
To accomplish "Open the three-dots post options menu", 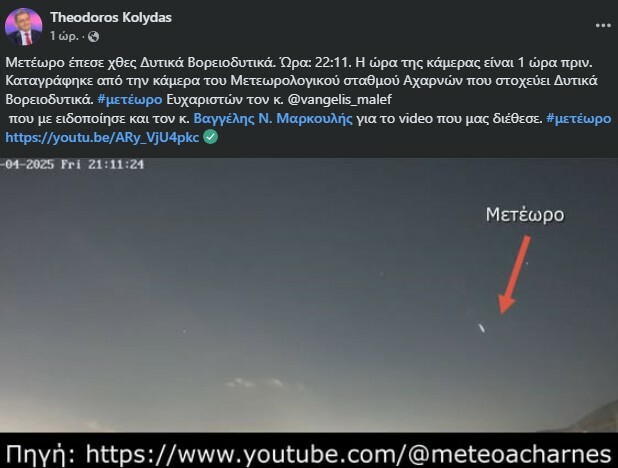I will (603, 26).
